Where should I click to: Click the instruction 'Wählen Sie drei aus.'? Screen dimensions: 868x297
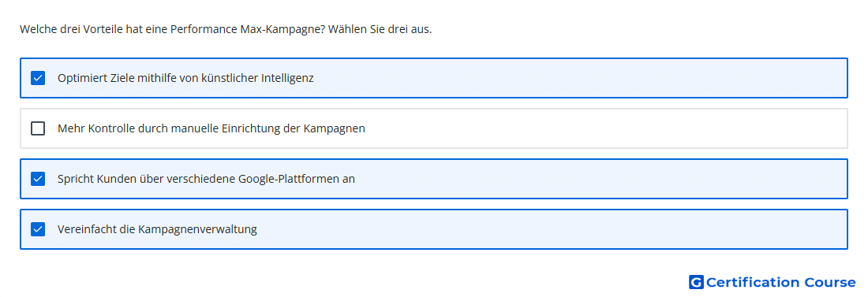pos(380,29)
